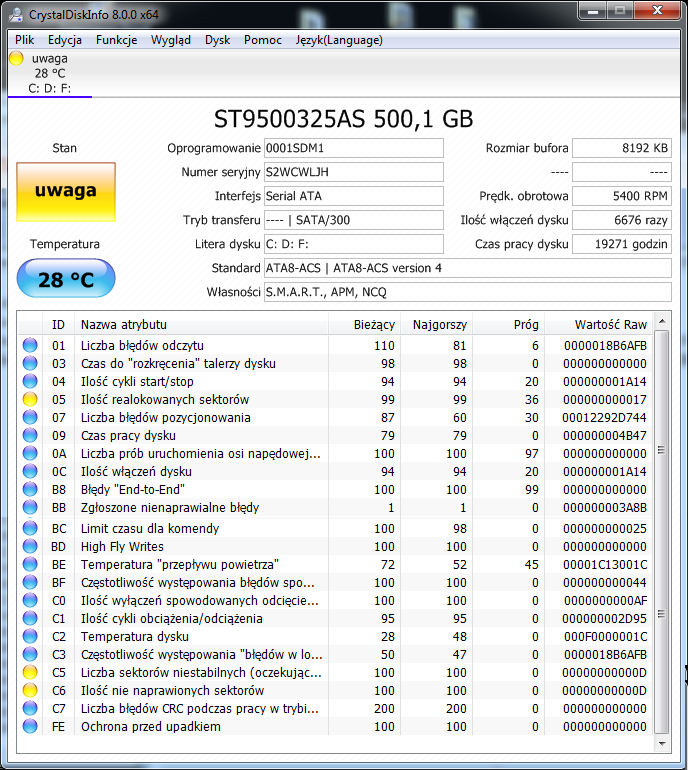Click the blue status dot for attribute C2
The height and width of the screenshot is (770, 688).
[x=30, y=636]
